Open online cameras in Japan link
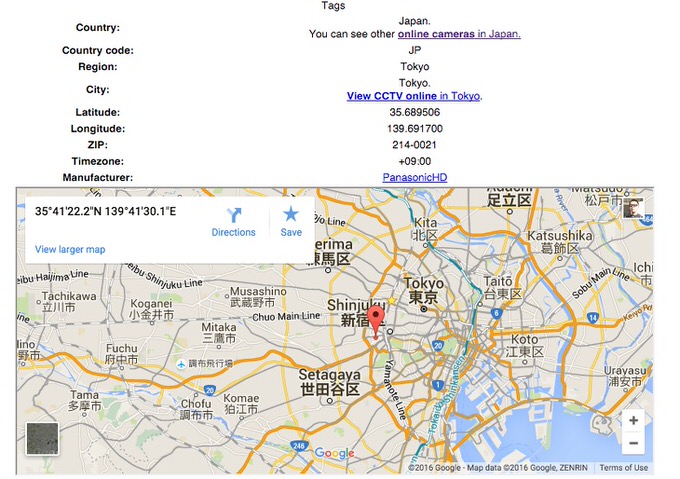Viewport: 680px width, 479px height. click(459, 34)
